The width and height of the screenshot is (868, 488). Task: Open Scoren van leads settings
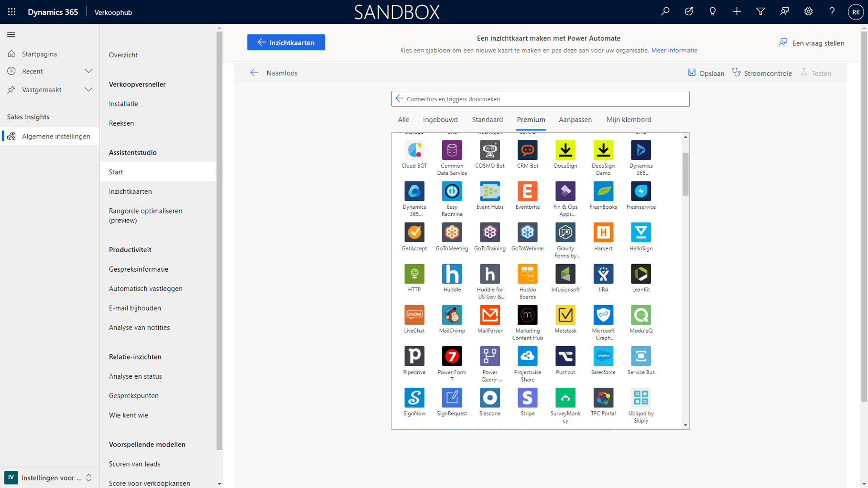(135, 464)
